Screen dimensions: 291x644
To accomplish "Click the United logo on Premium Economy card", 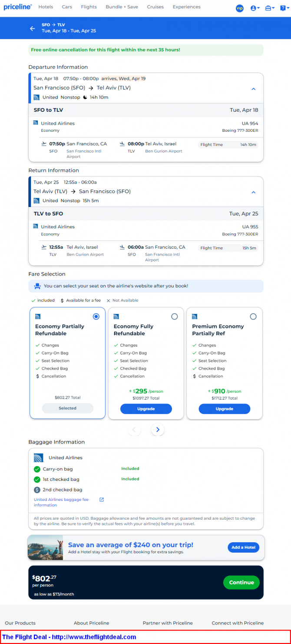I will (x=195, y=317).
